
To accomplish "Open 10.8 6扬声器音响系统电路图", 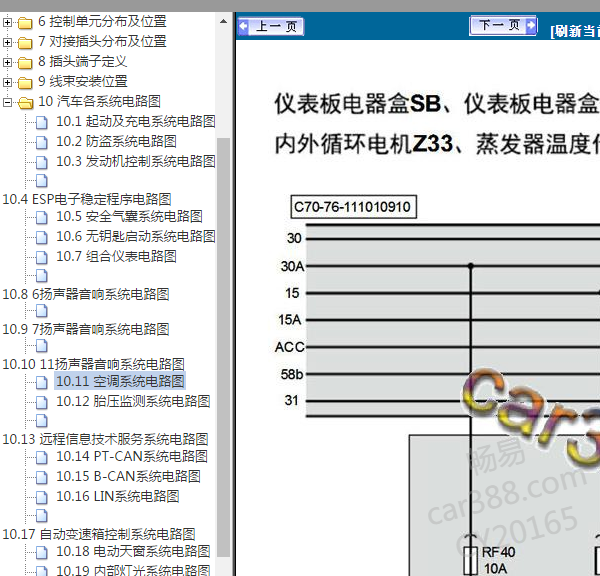I will point(86,294).
